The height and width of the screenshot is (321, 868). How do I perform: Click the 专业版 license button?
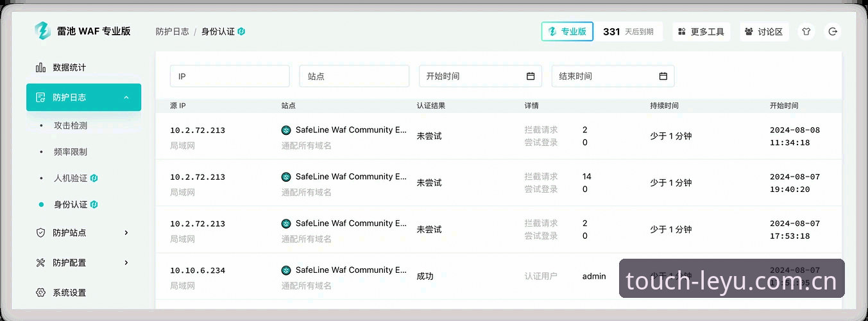tap(567, 31)
